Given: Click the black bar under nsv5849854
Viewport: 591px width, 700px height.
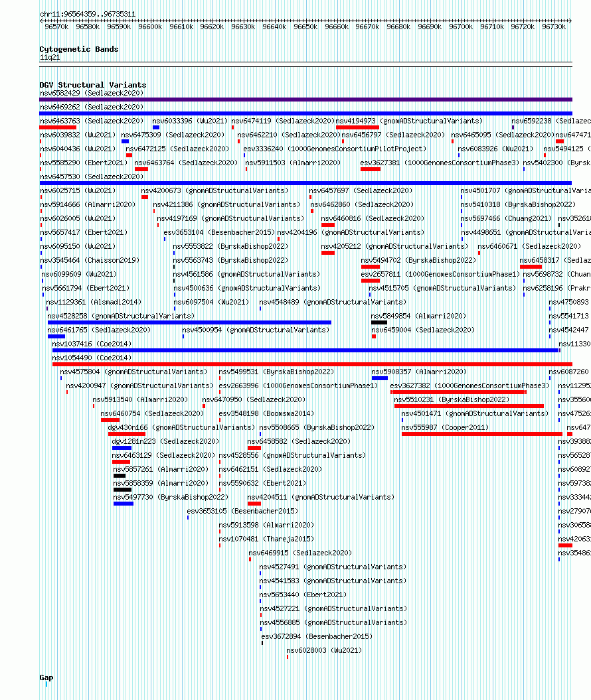Looking at the screenshot, I should [x=379, y=322].
